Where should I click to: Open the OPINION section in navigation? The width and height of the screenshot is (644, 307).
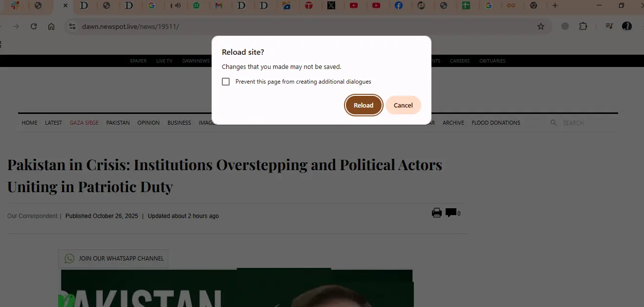[x=149, y=123]
